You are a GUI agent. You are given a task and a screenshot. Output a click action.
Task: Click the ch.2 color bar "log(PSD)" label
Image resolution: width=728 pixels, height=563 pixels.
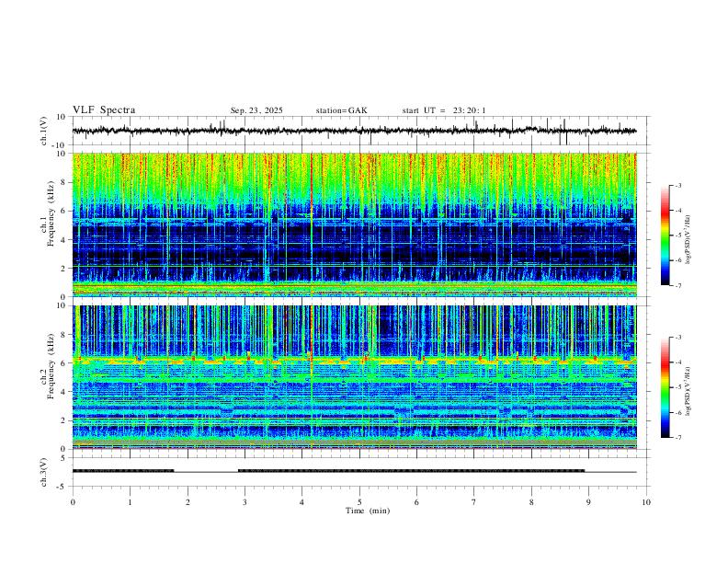[x=688, y=391]
